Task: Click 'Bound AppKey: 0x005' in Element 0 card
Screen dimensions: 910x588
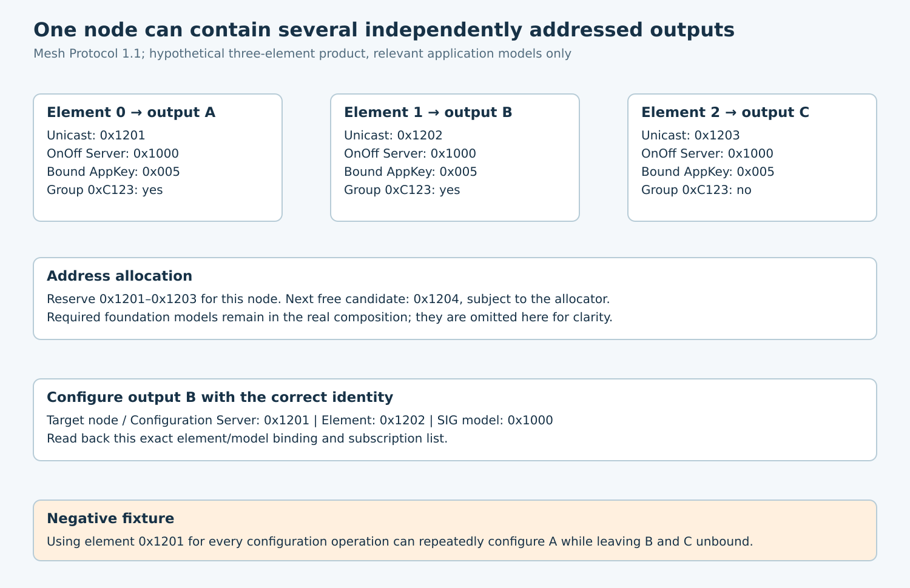Action: 113,172
